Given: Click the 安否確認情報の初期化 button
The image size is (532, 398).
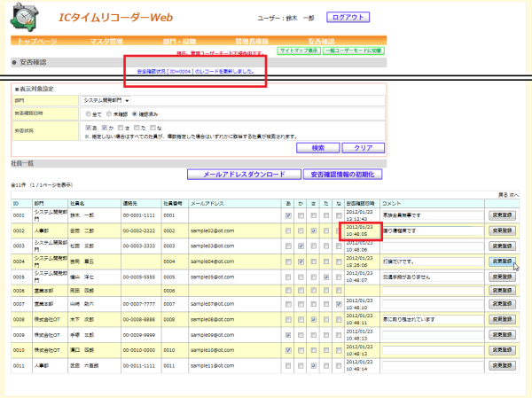Looking at the screenshot, I should 342,175.
